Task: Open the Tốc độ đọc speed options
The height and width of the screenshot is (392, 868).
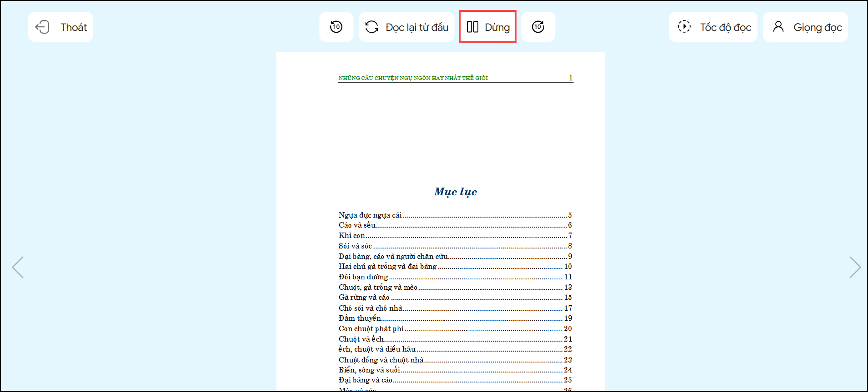Action: (713, 27)
